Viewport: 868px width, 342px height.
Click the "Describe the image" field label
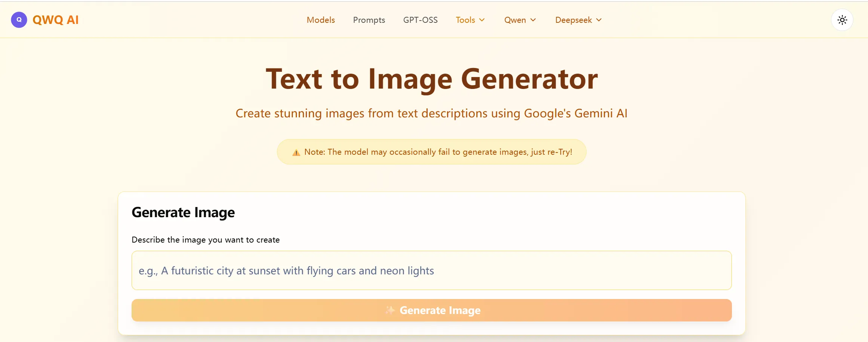tap(206, 240)
